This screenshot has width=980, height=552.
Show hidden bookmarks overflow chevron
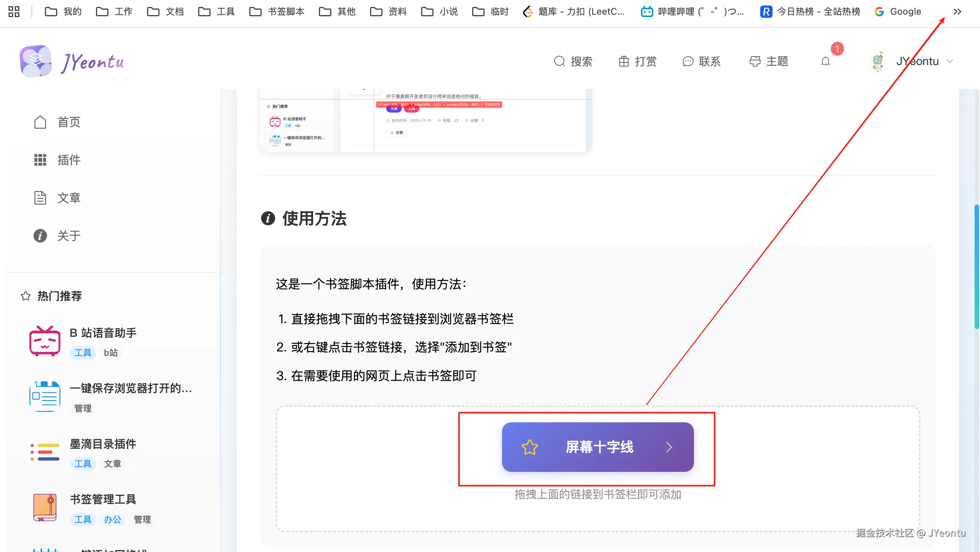[x=957, y=12]
